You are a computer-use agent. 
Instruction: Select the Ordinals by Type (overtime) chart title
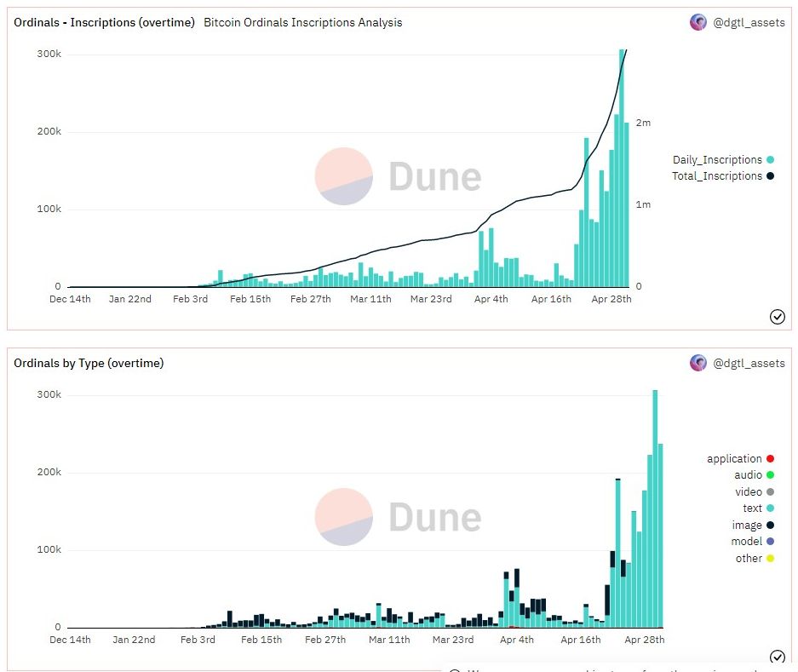[88, 363]
